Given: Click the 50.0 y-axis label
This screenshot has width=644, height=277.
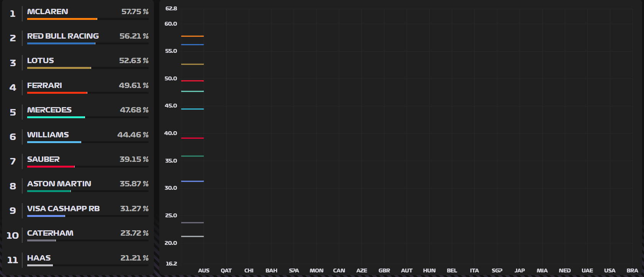Looking at the screenshot, I should [171, 78].
